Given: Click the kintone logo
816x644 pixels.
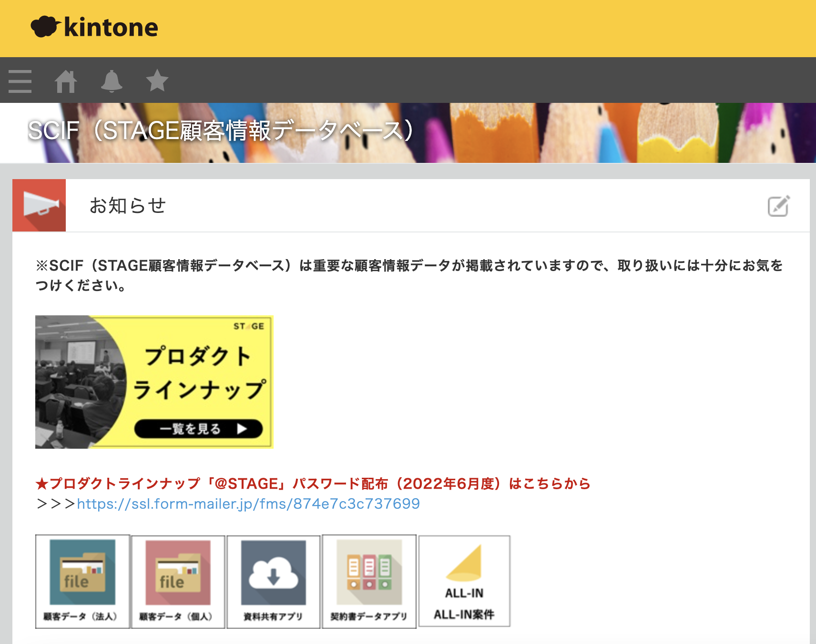Looking at the screenshot, I should tap(94, 27).
